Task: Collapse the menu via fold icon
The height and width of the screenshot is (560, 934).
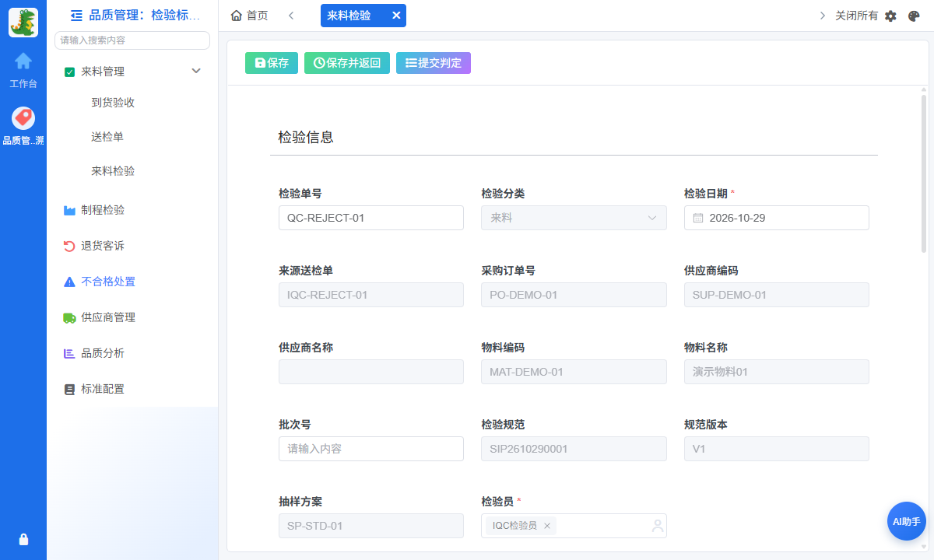Action: coord(76,15)
